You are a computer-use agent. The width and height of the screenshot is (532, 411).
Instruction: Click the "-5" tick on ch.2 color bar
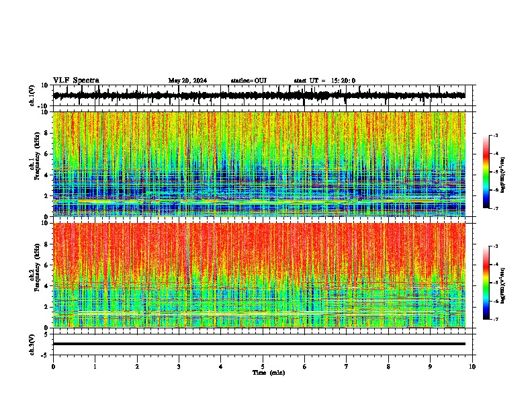495,283
